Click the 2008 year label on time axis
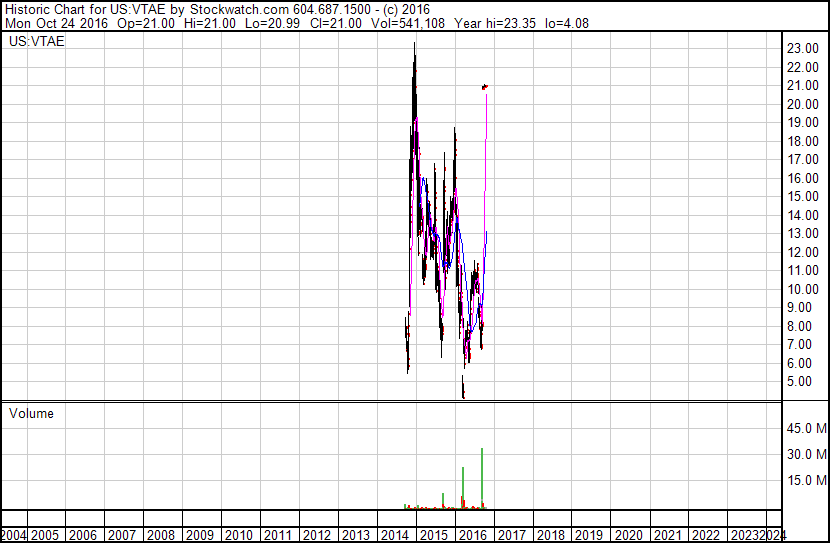The height and width of the screenshot is (543, 830). [161, 535]
